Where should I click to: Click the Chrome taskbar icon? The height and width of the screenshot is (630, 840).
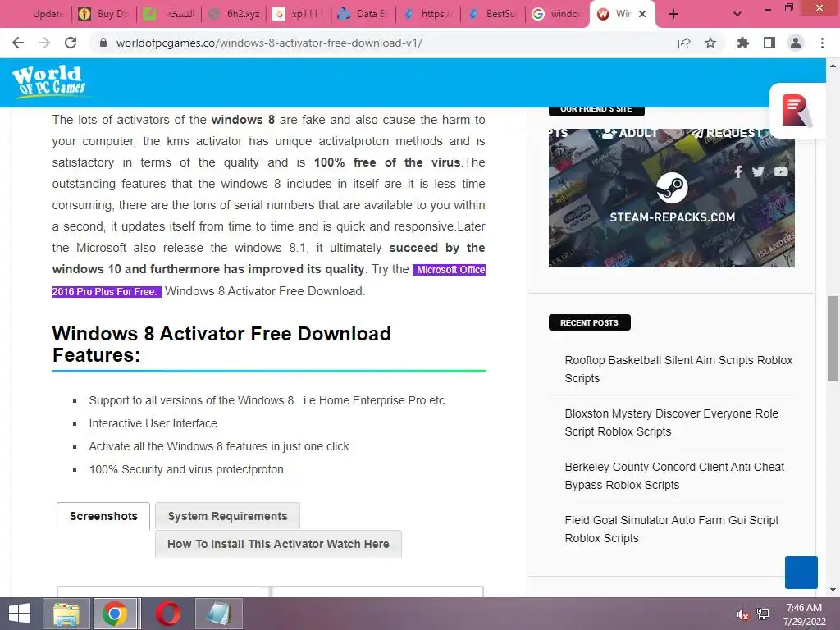point(114,614)
